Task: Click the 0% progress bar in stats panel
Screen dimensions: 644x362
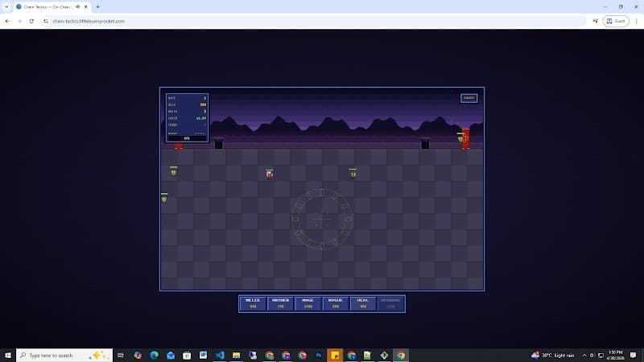Action: [x=187, y=138]
